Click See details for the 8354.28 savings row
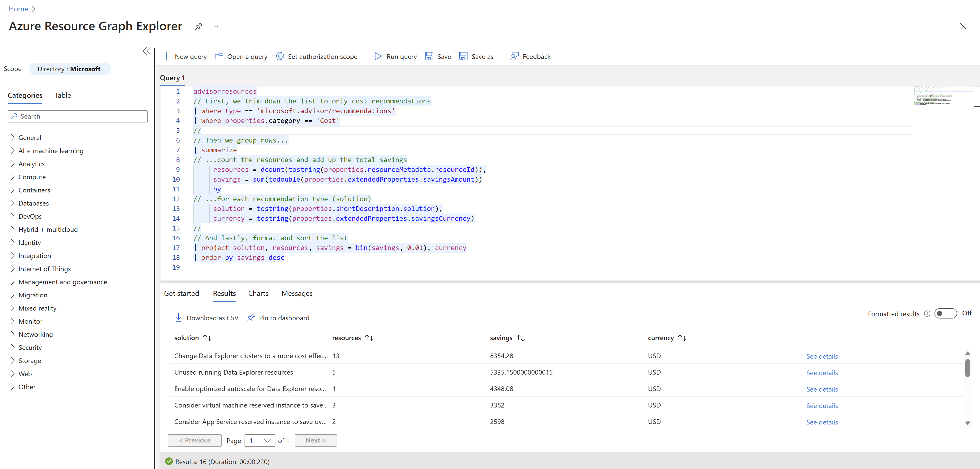 pos(822,356)
